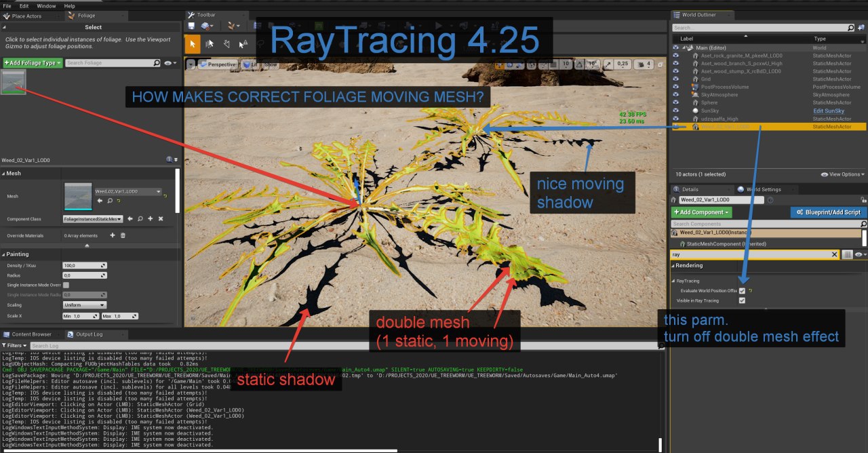Click World Outliner search magnifier icon
Viewport: 868px width, 453px height.
[851, 28]
